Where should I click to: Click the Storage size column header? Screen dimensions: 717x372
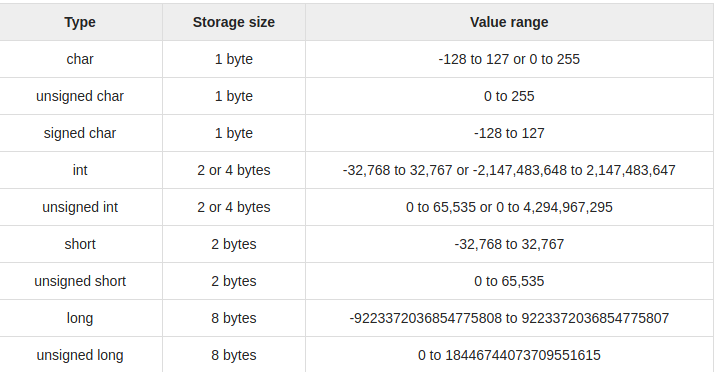[x=234, y=22]
